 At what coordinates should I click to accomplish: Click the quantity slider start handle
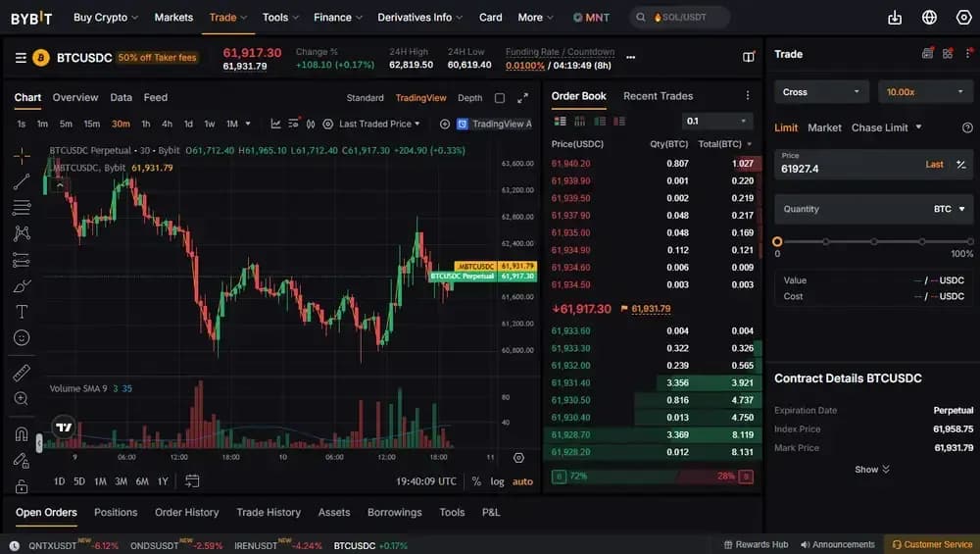pyautogui.click(x=777, y=241)
